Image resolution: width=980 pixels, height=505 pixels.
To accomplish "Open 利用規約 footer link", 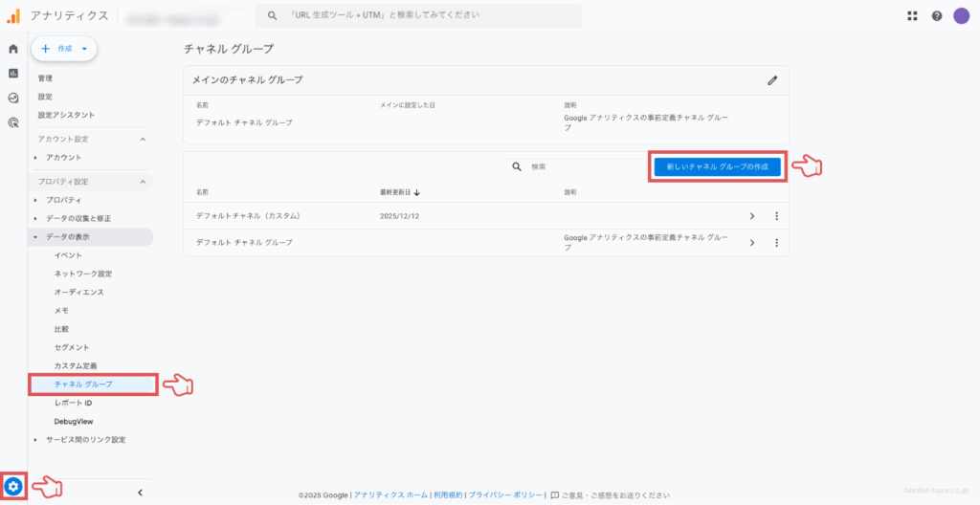I will click(x=448, y=495).
